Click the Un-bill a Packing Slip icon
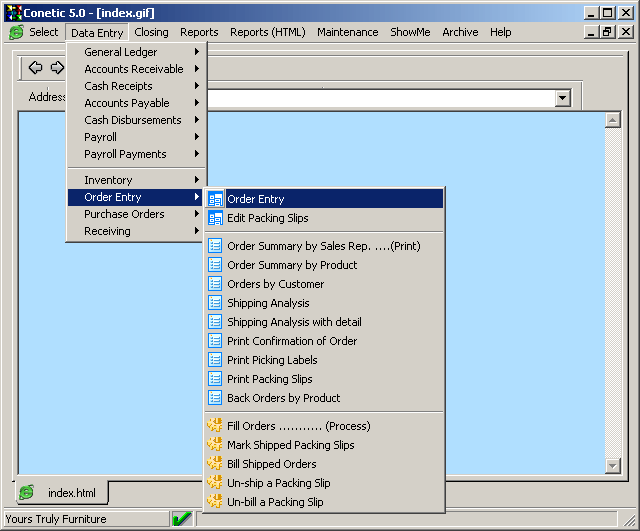This screenshot has width=640, height=531. (215, 502)
